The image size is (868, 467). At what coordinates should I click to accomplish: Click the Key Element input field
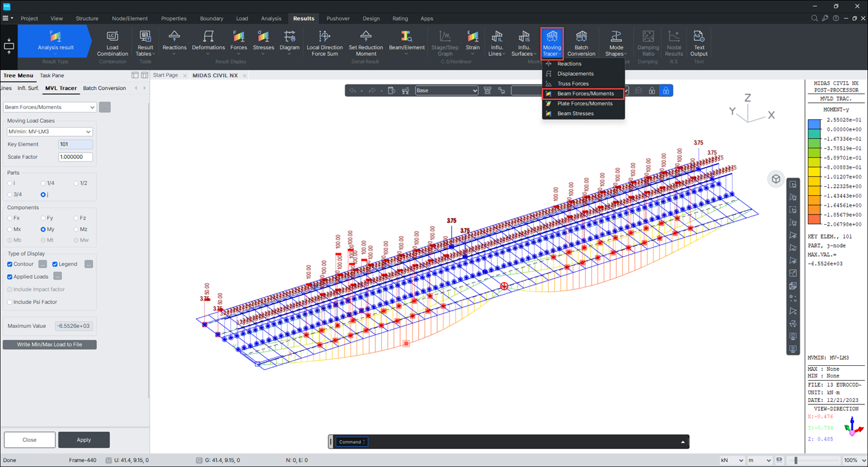coord(75,145)
